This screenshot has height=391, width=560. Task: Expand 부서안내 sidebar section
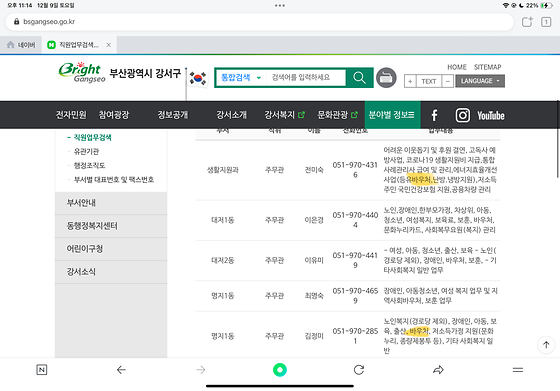(111, 203)
